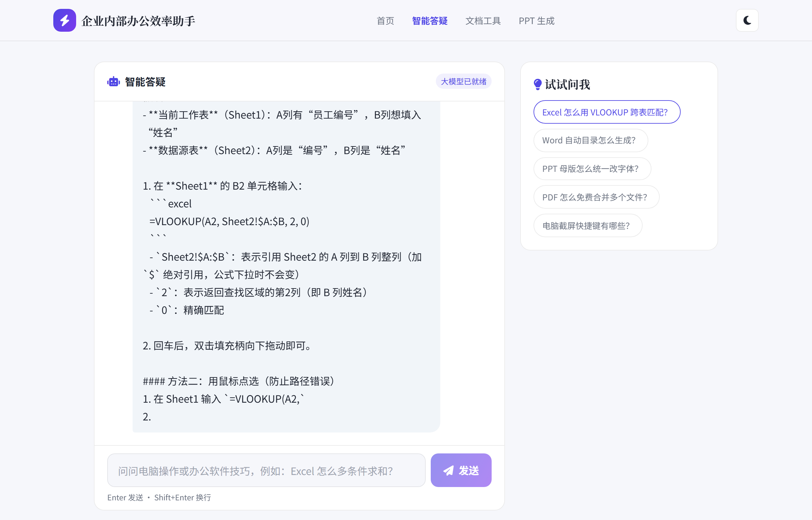
Task: Open the 智能答疑 nav tab
Action: [x=430, y=21]
